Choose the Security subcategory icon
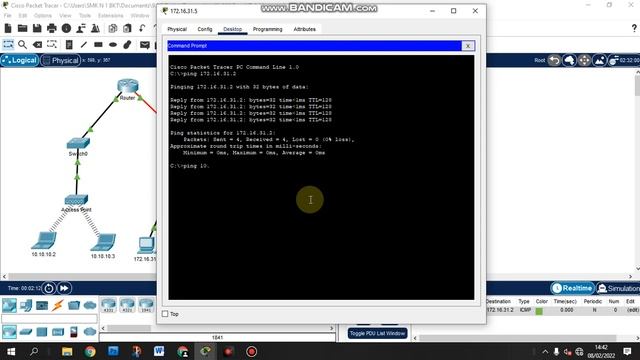Viewport: 640px width, 360px height. coord(74,332)
